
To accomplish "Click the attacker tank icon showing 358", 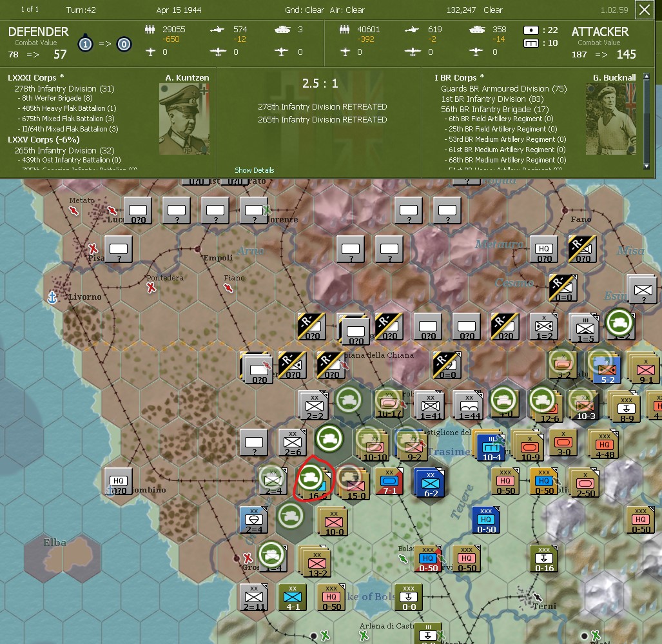I will click(477, 29).
